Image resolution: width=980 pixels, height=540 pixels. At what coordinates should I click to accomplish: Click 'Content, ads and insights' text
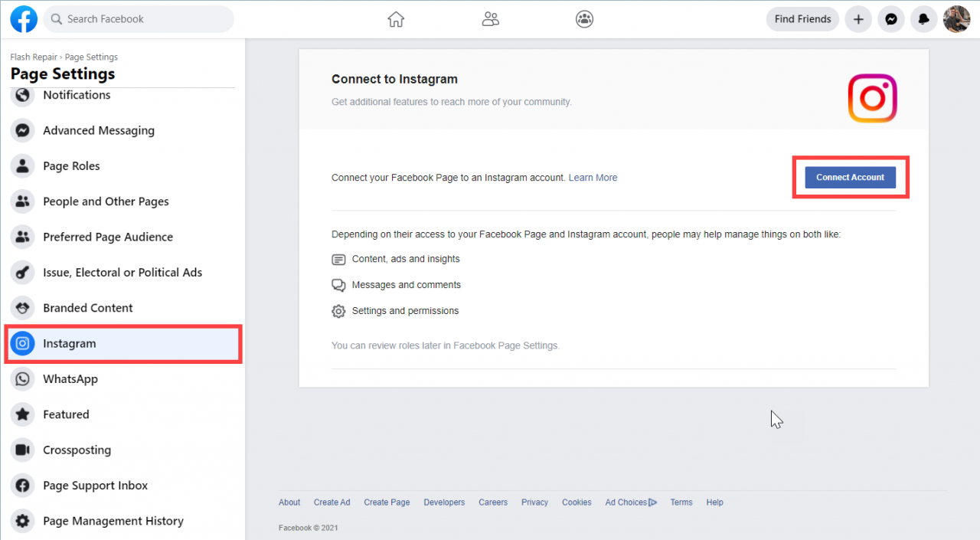[x=406, y=259]
